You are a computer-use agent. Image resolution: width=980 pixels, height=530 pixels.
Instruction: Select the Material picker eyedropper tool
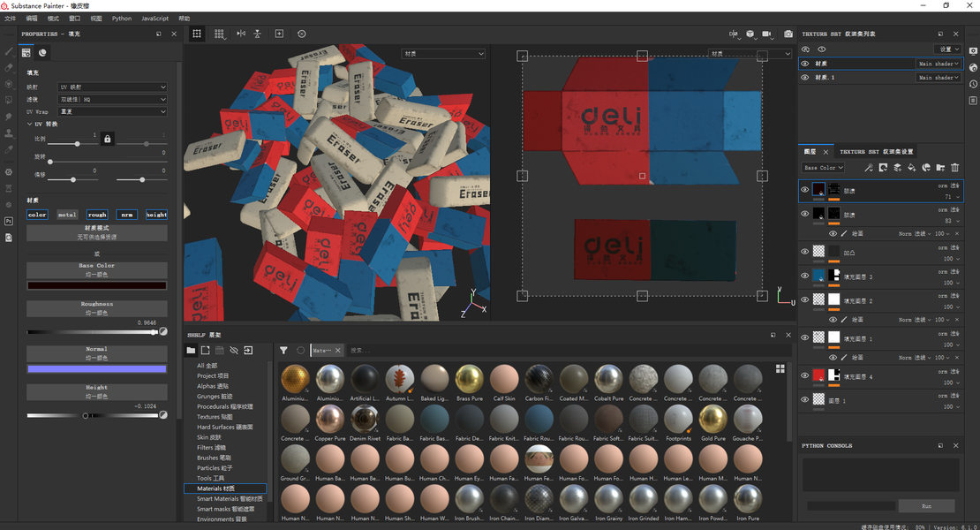click(9, 149)
